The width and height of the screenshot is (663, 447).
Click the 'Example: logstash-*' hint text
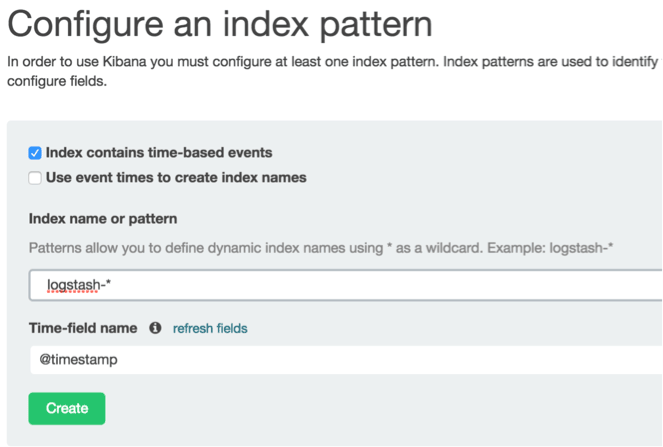point(550,248)
